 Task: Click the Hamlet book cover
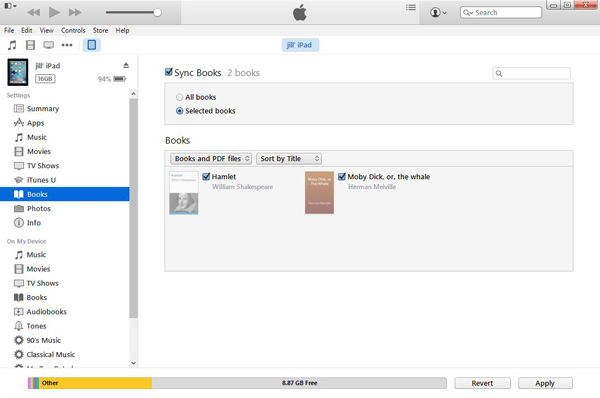(x=184, y=192)
